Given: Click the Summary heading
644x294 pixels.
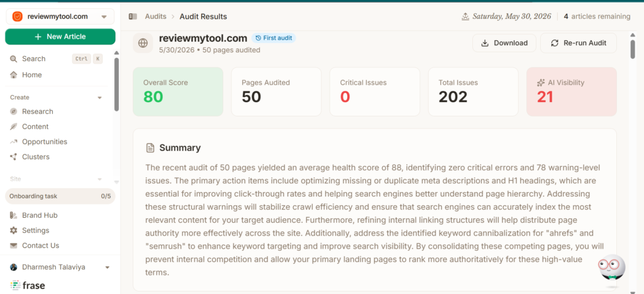Looking at the screenshot, I should click(180, 147).
